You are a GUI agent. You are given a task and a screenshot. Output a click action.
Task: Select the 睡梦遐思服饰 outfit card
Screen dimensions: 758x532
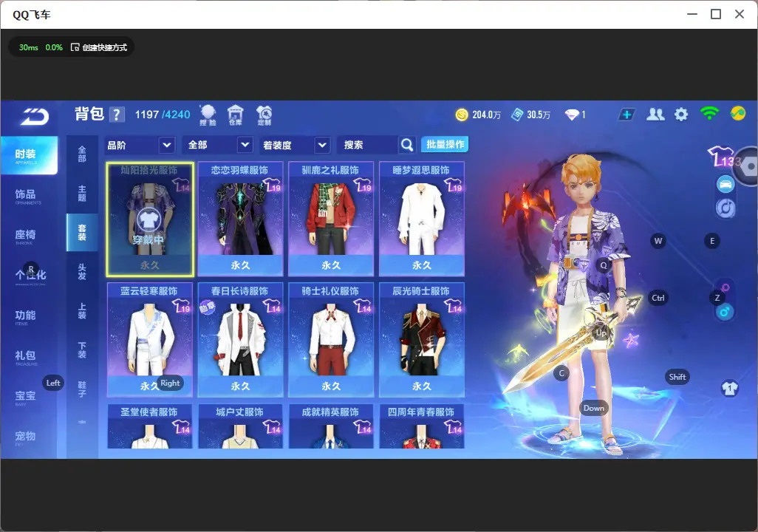(x=422, y=219)
